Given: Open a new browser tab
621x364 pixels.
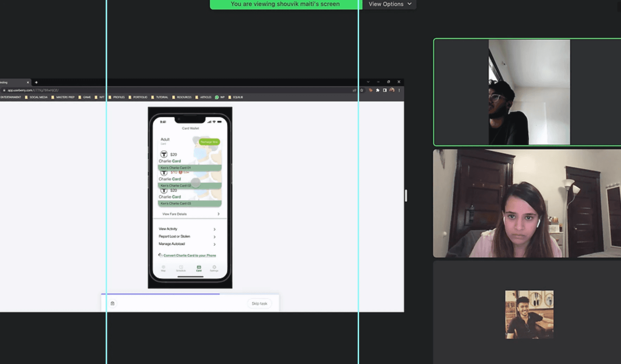Looking at the screenshot, I should point(36,82).
